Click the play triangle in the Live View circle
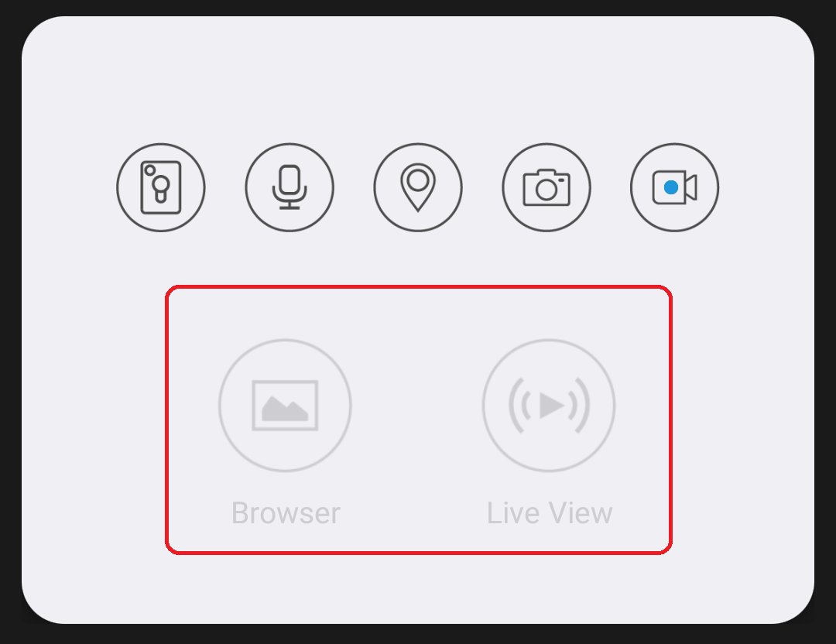 point(551,406)
